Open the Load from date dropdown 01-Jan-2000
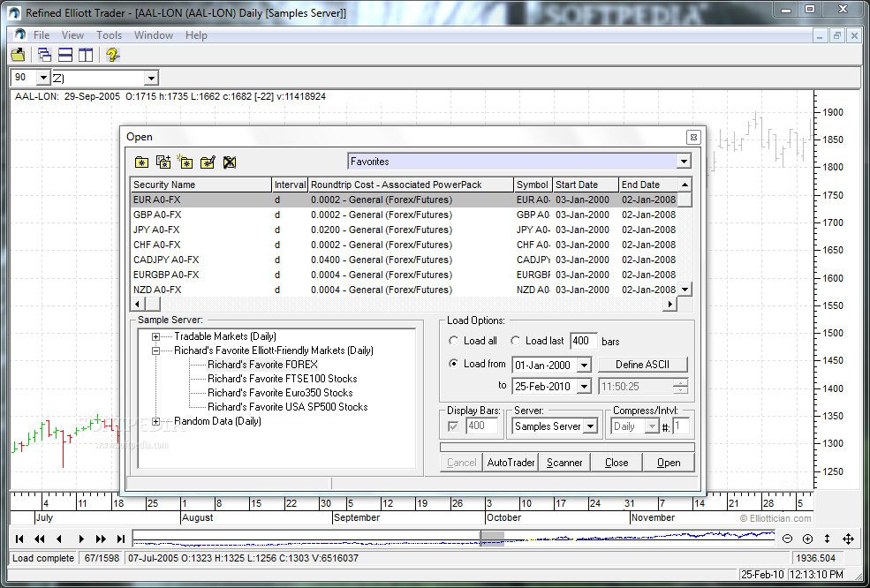Screen dimensions: 870x588 584,365
